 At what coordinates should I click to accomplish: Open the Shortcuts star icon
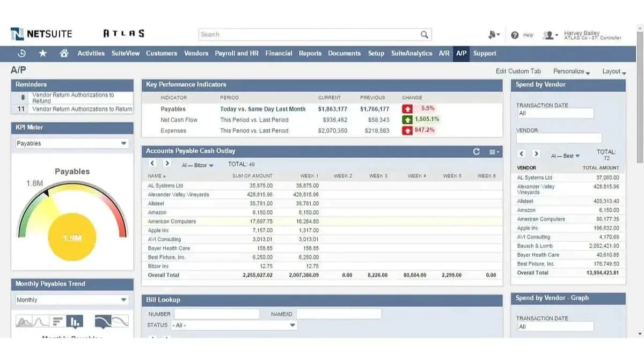[43, 53]
